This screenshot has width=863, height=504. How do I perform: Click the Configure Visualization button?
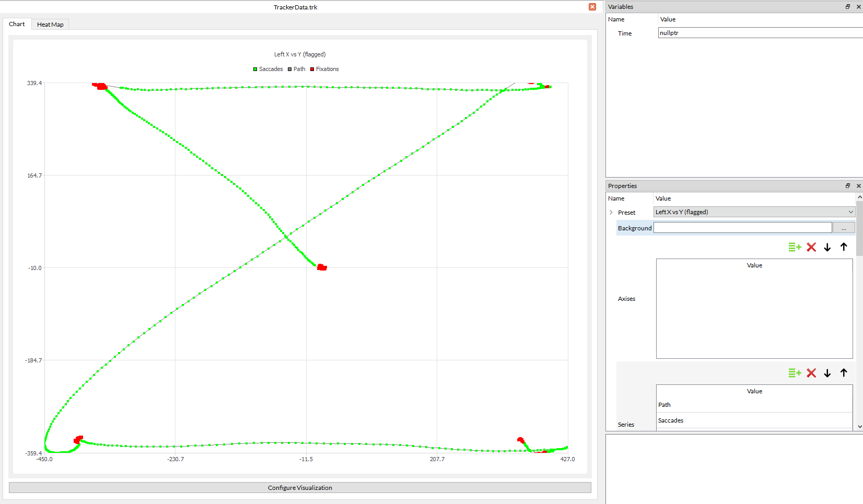[x=300, y=488]
